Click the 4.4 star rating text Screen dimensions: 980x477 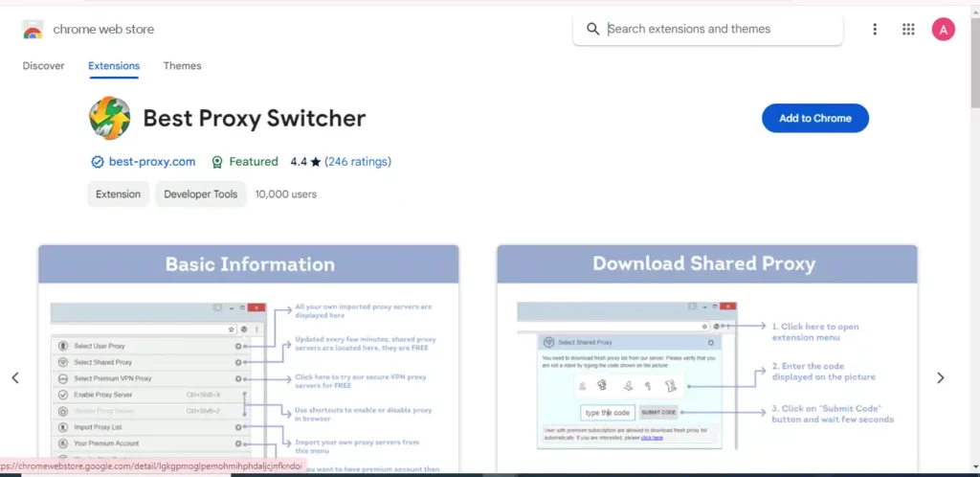[305, 162]
